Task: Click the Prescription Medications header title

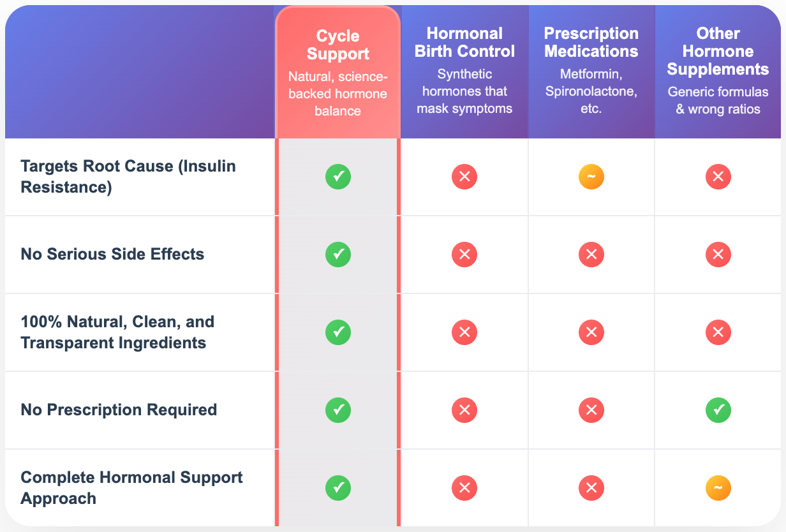Action: (591, 42)
